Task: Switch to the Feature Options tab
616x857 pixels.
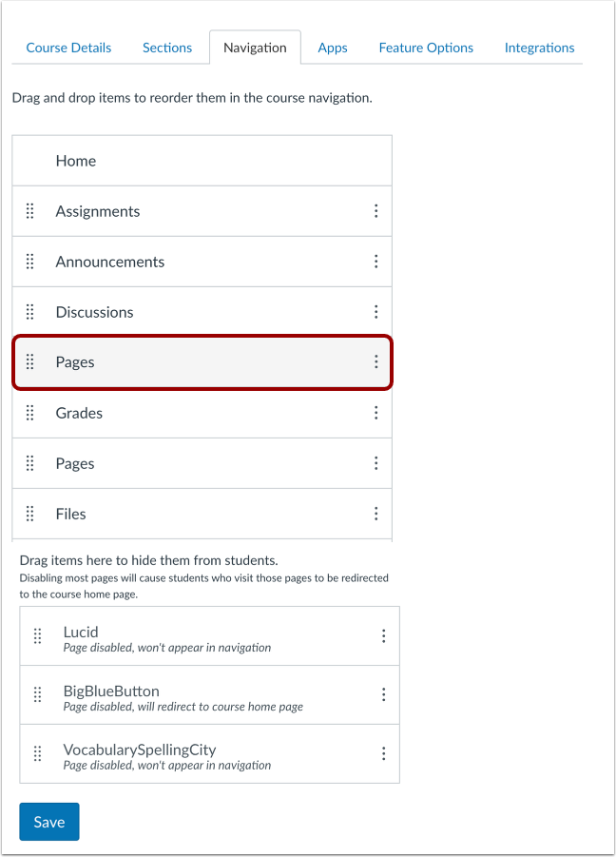Action: [425, 47]
